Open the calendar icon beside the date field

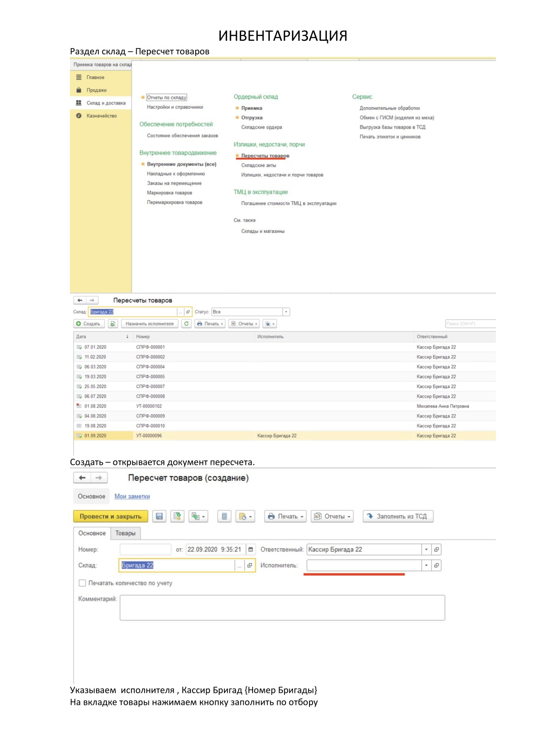coord(251,550)
